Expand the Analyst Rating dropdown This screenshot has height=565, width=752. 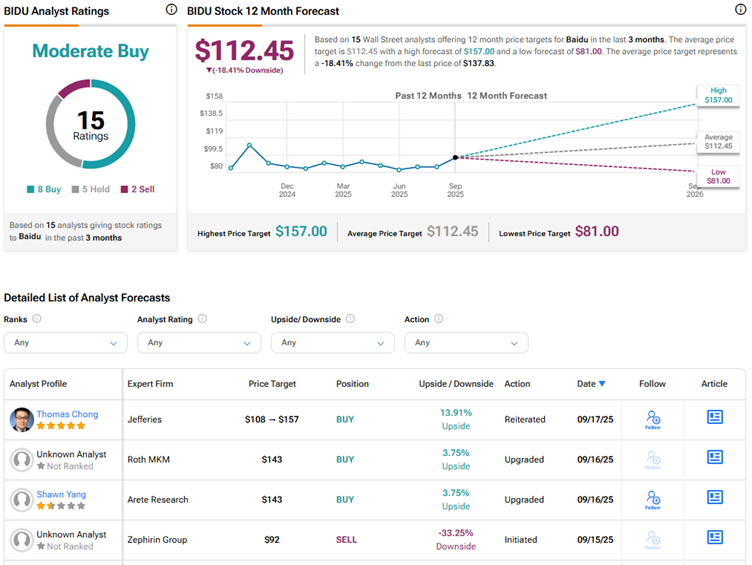tap(199, 342)
